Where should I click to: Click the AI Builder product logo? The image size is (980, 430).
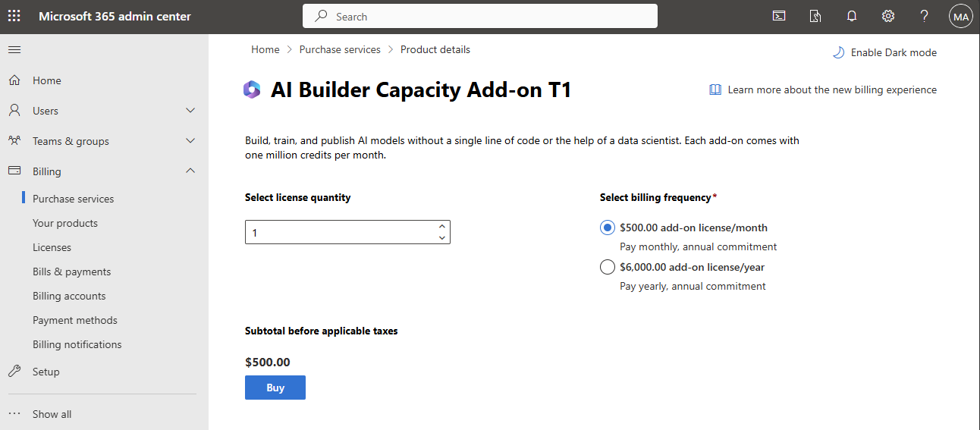252,89
